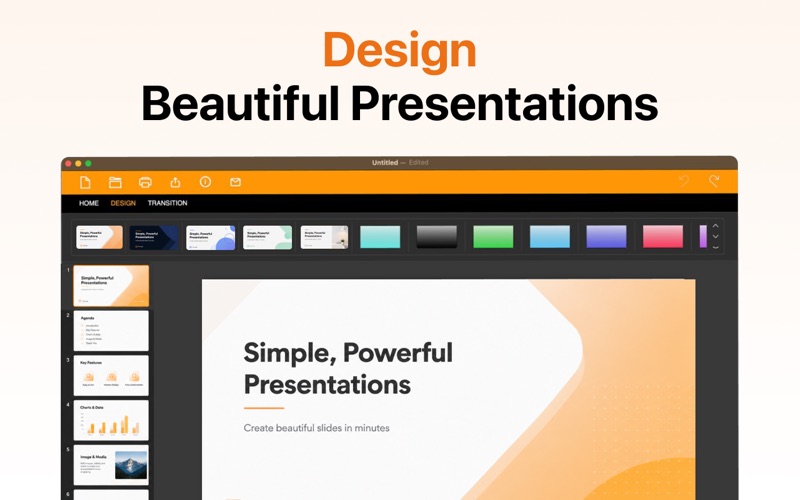800x500 pixels.
Task: Pick the black gradient background swatch
Action: (x=437, y=237)
